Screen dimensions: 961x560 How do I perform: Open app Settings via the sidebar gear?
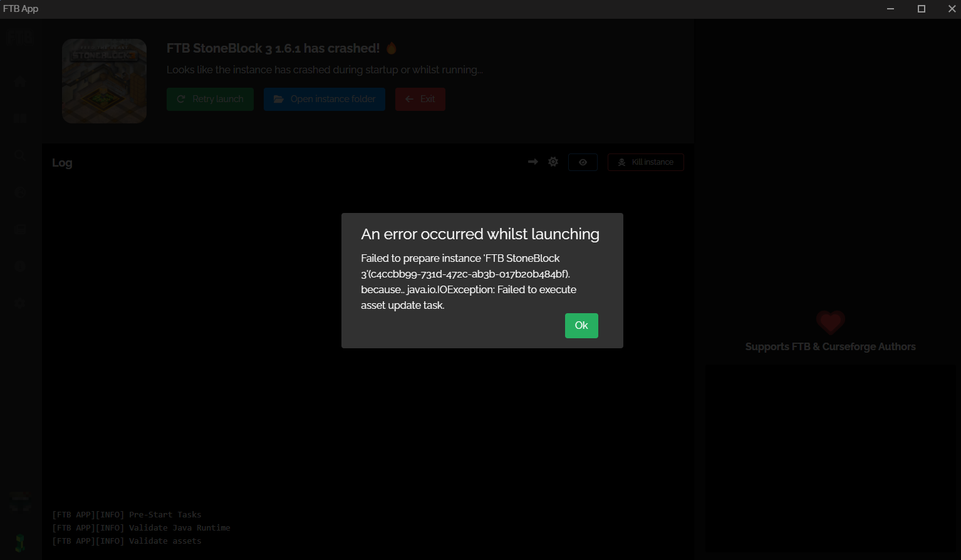[19, 303]
